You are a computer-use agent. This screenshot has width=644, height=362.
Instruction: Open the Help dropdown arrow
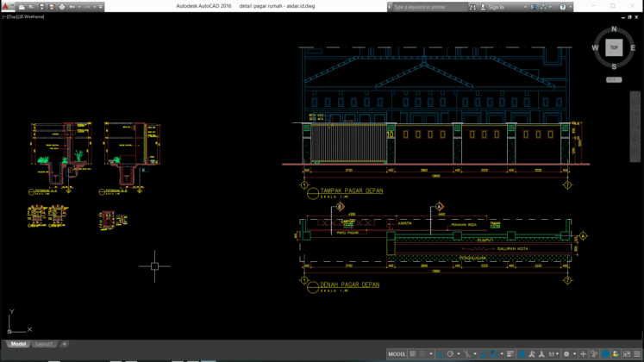coord(571,7)
